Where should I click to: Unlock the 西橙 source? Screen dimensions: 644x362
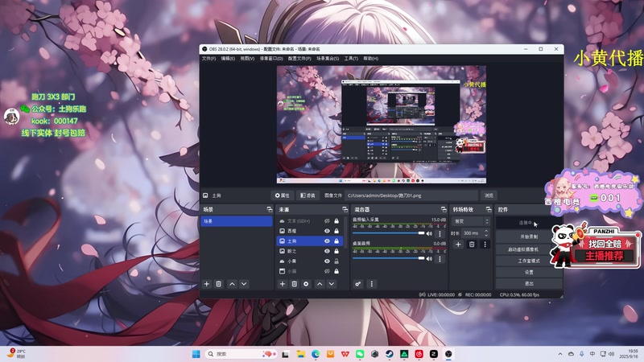pyautogui.click(x=336, y=231)
